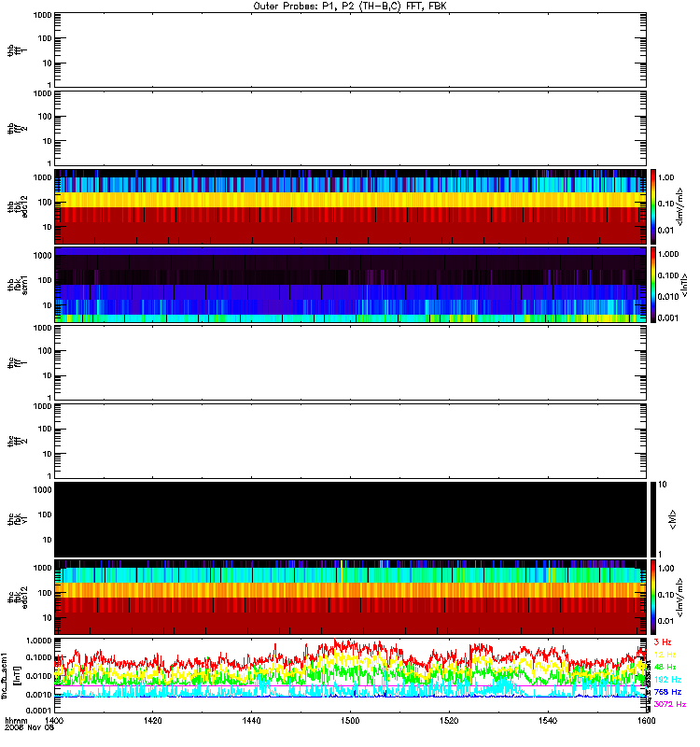Screen dimensions: 700x747
Task: Click the "1600" time axis label
Action: coord(646,720)
